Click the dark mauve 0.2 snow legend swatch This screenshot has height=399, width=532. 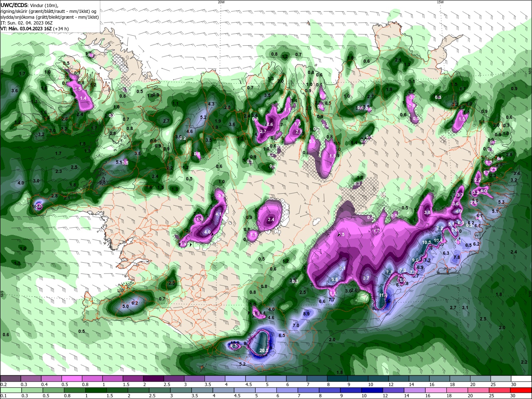10,379
